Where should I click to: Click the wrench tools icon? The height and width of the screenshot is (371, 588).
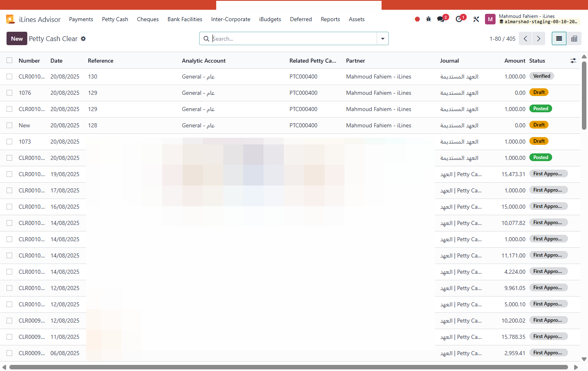point(476,19)
